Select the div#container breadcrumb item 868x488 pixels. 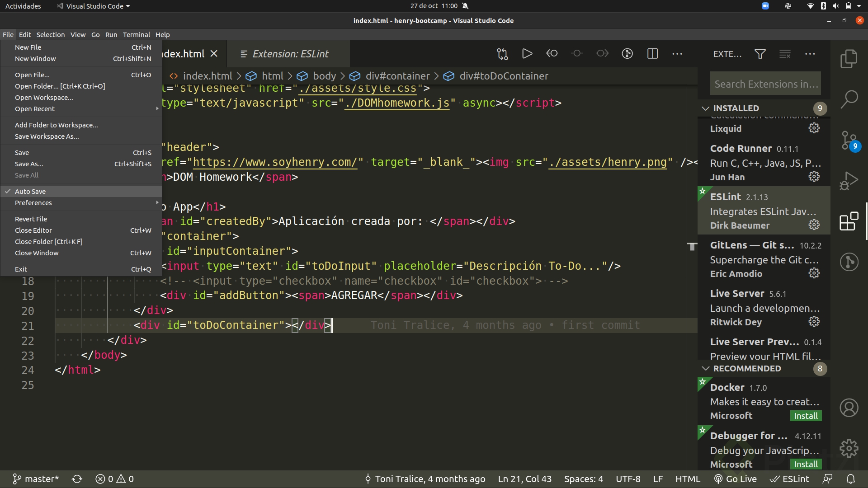click(x=390, y=76)
